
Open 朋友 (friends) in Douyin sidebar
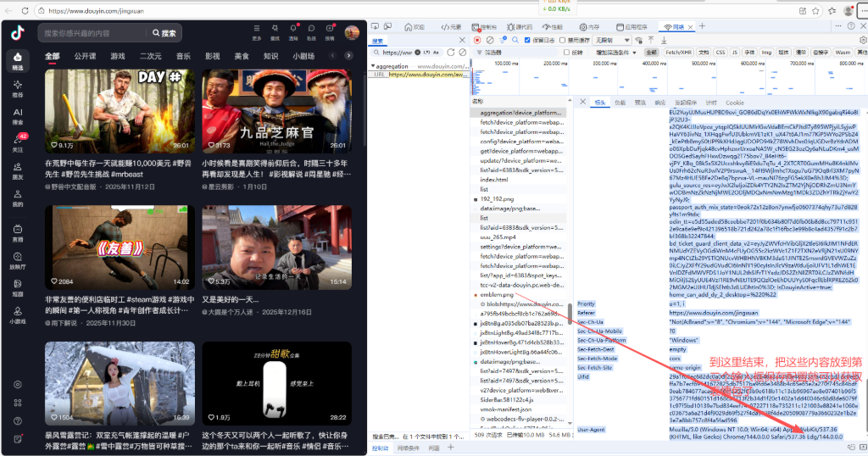coord(18,171)
